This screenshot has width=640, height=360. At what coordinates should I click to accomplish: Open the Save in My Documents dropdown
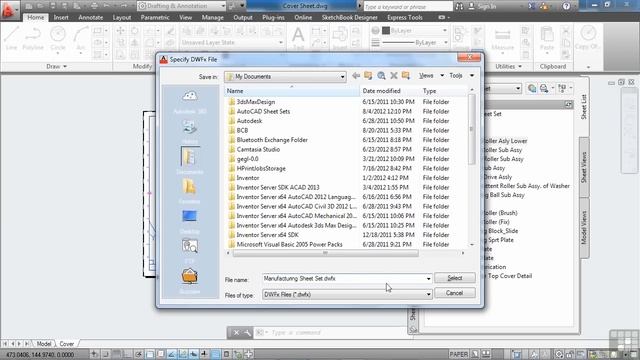click(x=285, y=77)
